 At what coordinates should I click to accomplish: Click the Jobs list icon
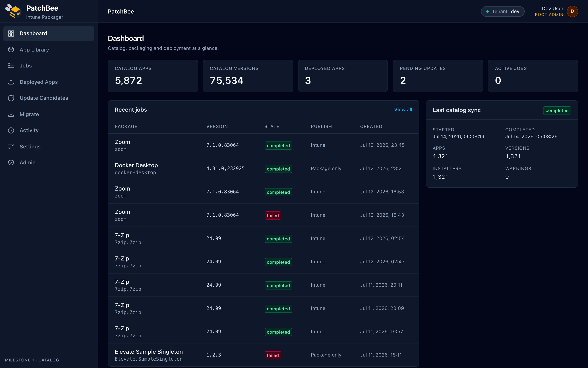click(x=11, y=66)
